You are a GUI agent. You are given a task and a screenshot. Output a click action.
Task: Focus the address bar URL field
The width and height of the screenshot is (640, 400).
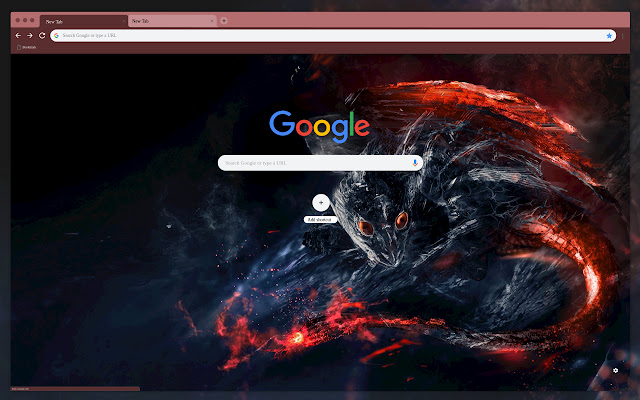coord(333,36)
